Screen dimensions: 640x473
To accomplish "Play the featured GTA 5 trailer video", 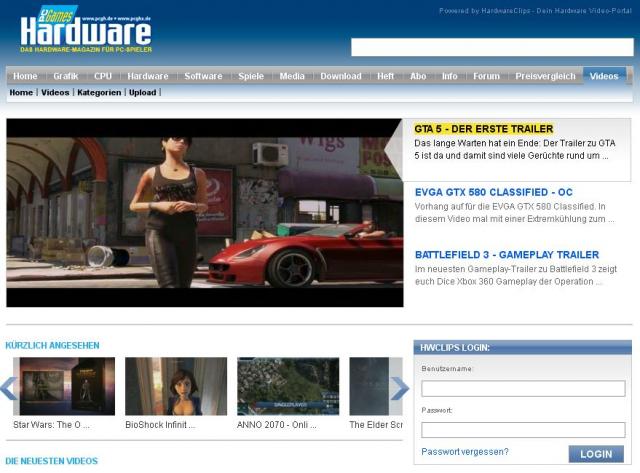I will pyautogui.click(x=204, y=213).
